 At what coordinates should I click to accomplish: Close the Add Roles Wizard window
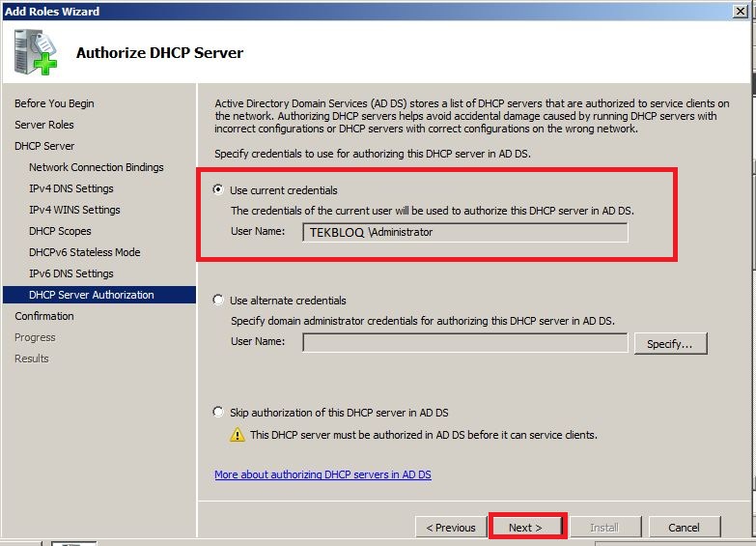click(741, 11)
